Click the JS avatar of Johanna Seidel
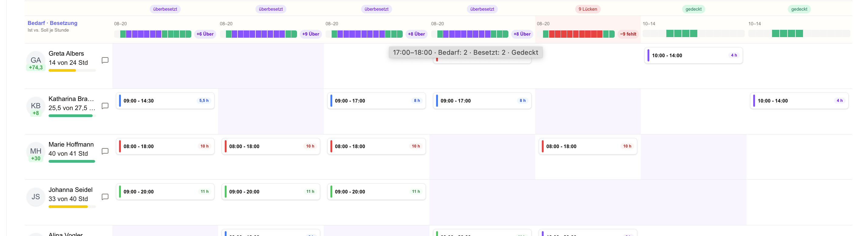 point(36,197)
